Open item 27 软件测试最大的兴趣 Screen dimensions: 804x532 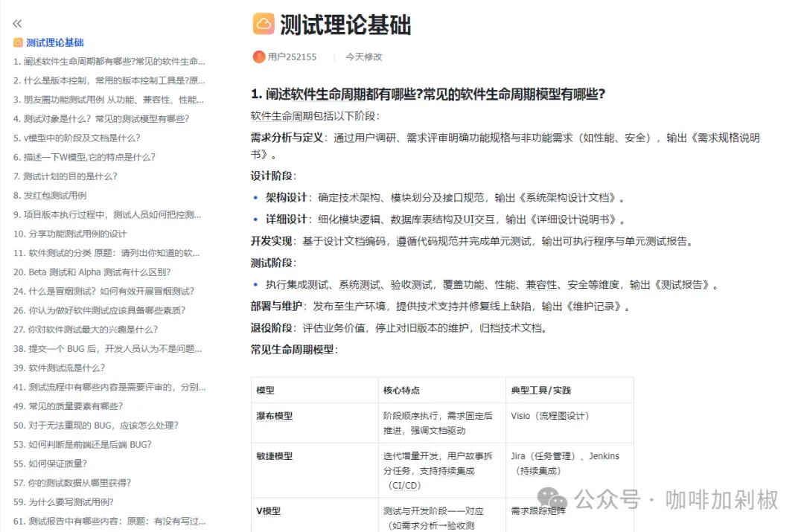coord(86,330)
